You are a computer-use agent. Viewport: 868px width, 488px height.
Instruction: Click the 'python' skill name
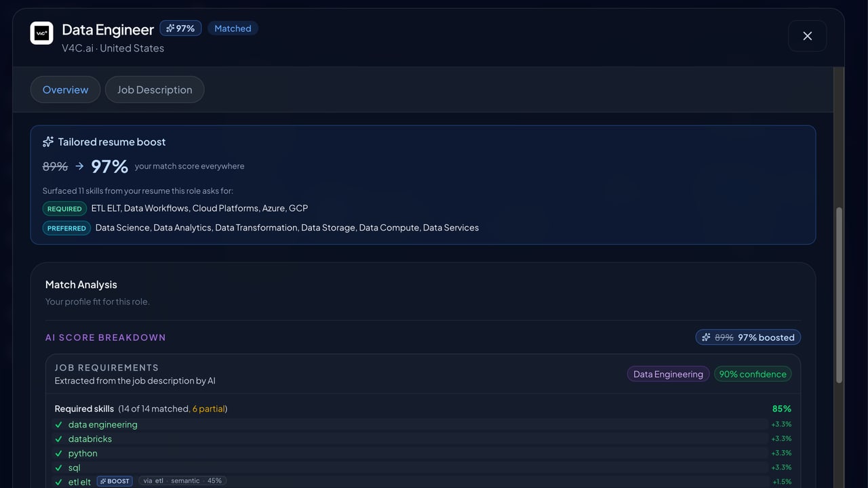(83, 453)
